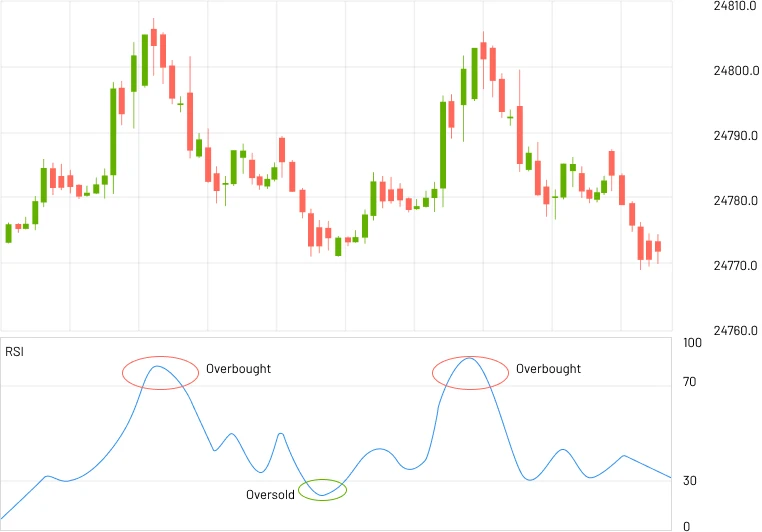Screen dimensions: 762x532
Task: Select the very first green candlestick
Action: 9,233
